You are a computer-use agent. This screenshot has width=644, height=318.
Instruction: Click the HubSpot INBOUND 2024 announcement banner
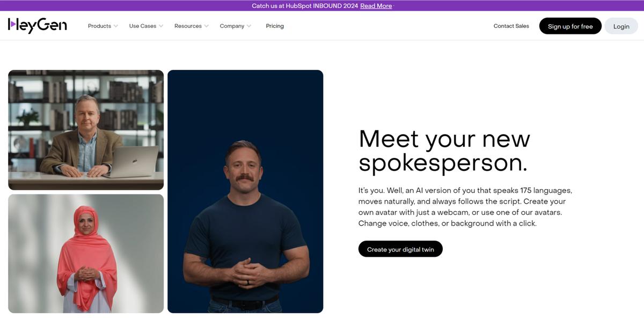[322, 5]
